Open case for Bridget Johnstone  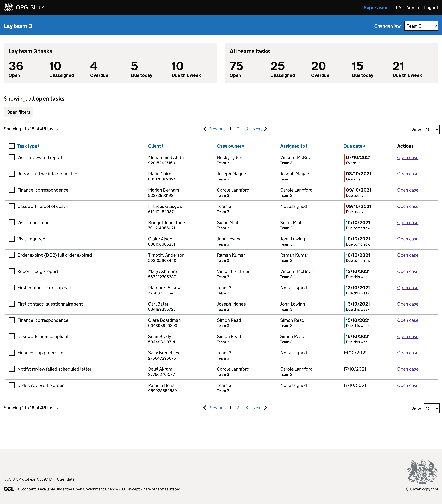[408, 223]
